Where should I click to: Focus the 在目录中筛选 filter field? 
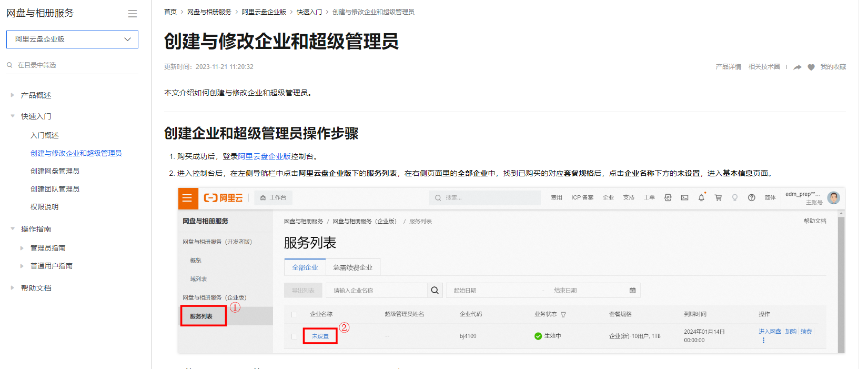[x=72, y=65]
